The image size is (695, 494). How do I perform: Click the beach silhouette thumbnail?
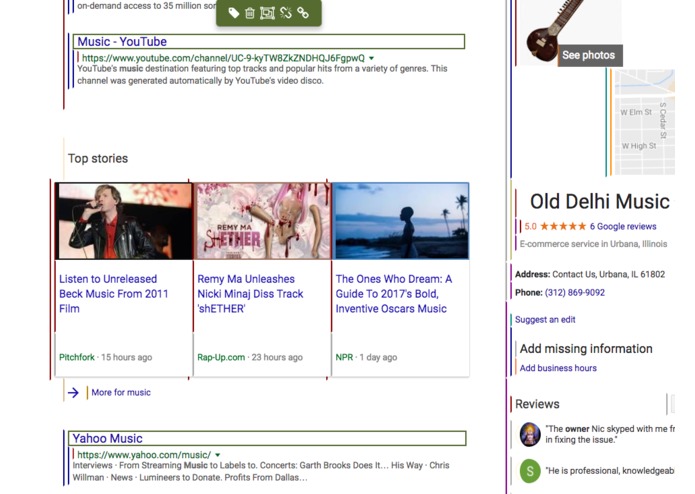click(x=401, y=221)
